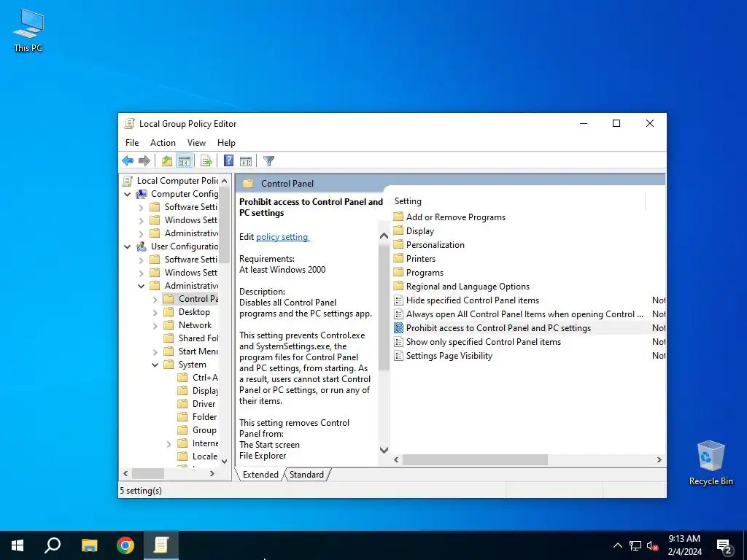Expand Software Settings under Computer Configuration

141,208
